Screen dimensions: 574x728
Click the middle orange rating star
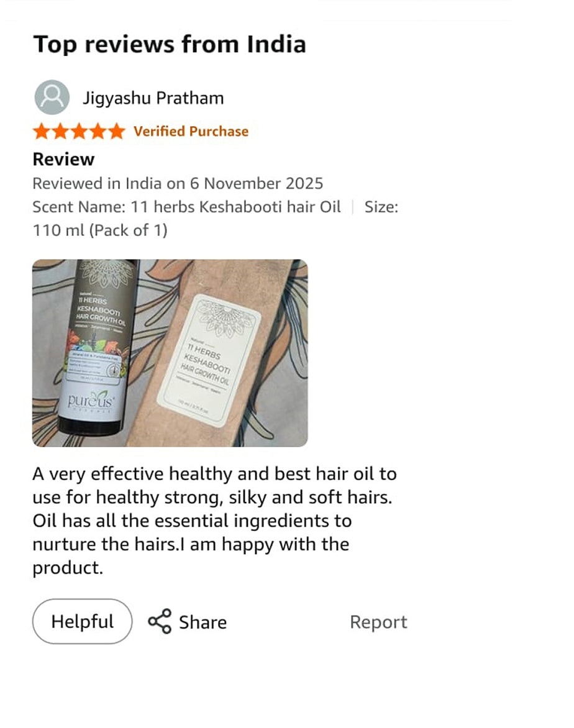click(79, 132)
